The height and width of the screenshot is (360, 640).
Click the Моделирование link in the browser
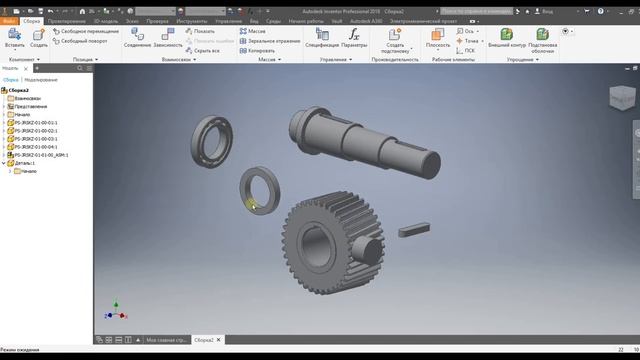[41, 80]
